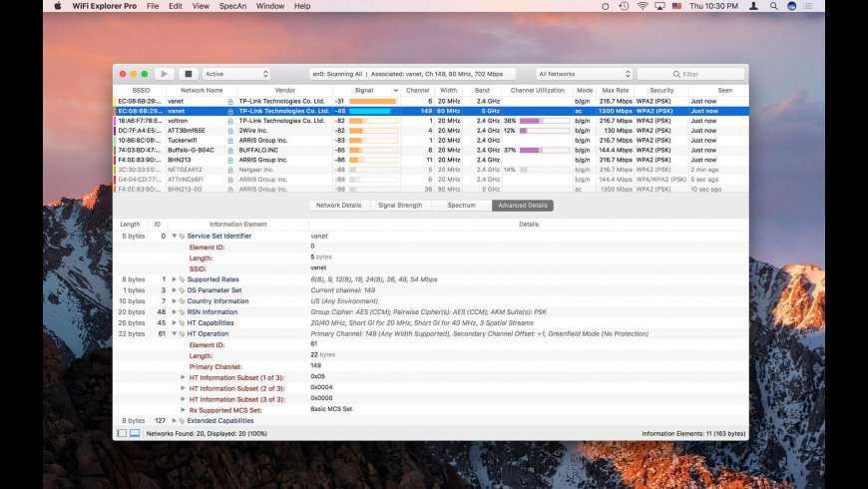Click the Time Machine icon in menu bar
This screenshot has width=868, height=489.
click(x=623, y=6)
